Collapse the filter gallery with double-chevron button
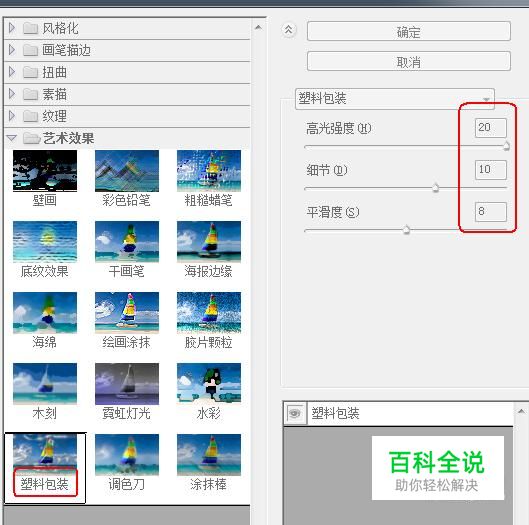The height and width of the screenshot is (525, 529). click(289, 30)
